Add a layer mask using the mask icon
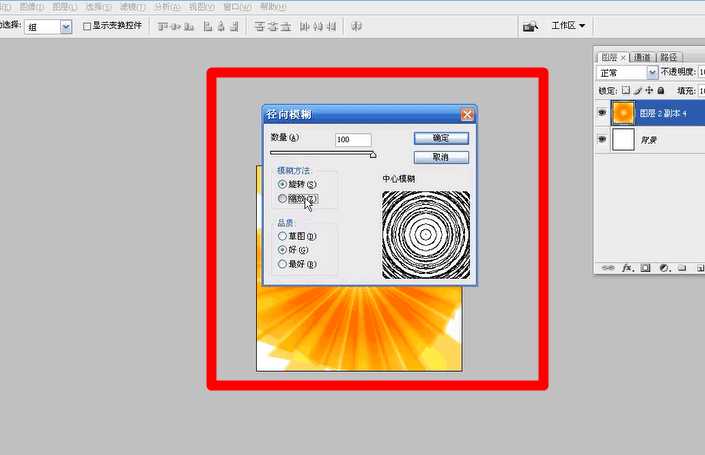Viewport: 705px width, 455px height. click(646, 268)
